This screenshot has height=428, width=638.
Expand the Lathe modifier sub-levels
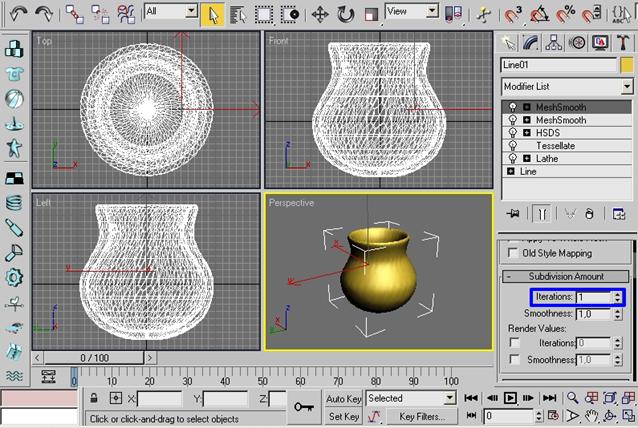526,159
